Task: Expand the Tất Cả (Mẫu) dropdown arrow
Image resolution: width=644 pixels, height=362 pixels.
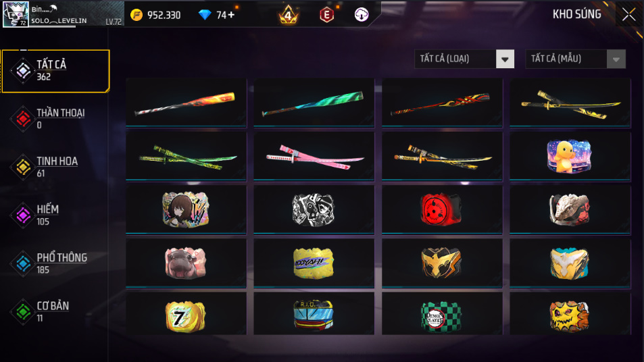Action: pos(616,59)
